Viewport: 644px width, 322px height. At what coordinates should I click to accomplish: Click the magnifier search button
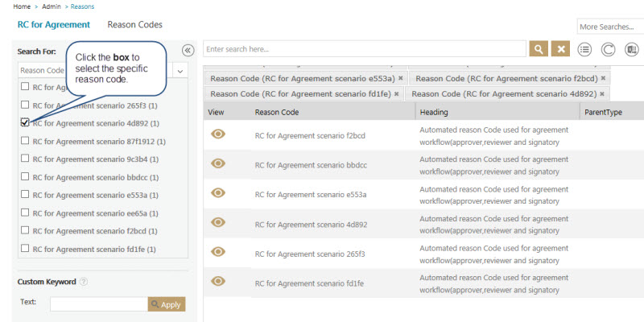click(539, 49)
